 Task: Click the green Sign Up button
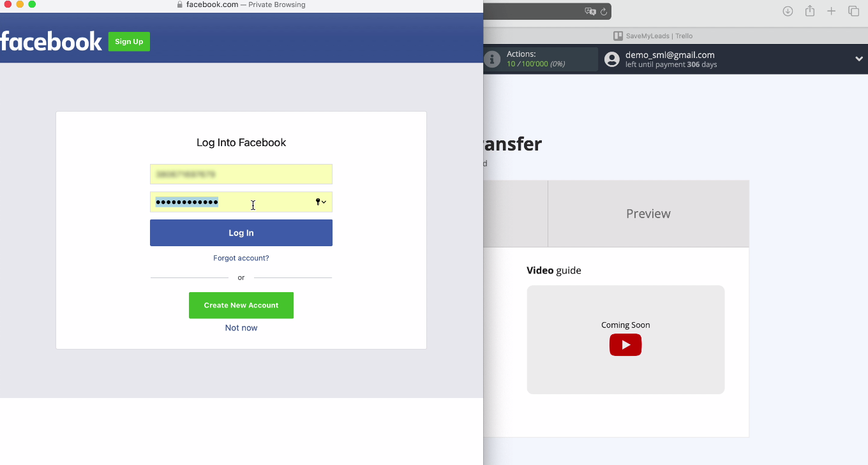(x=129, y=41)
